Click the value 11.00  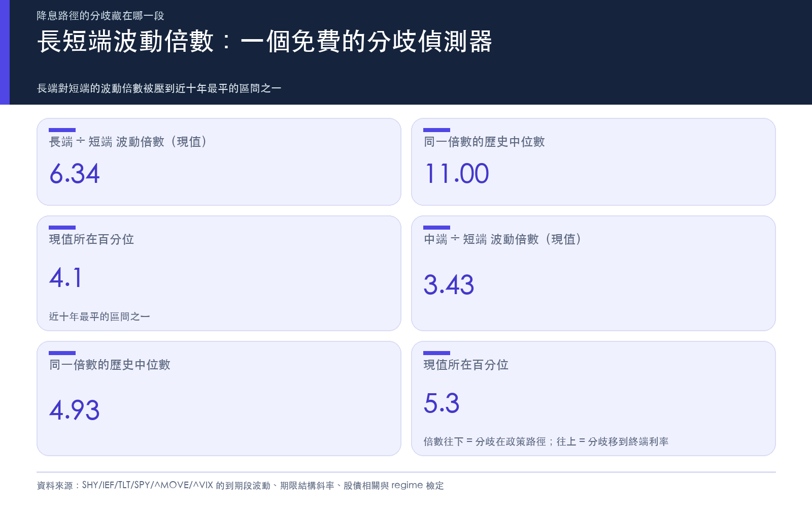457,174
